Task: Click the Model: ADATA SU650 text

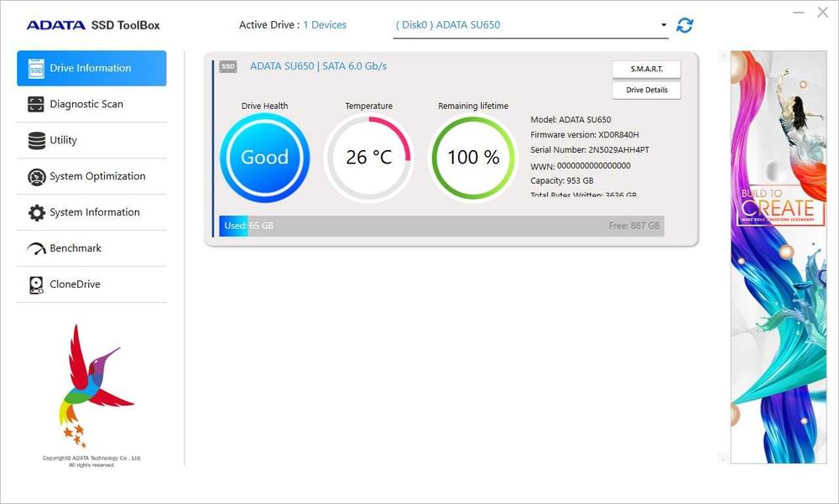Action: [x=571, y=120]
